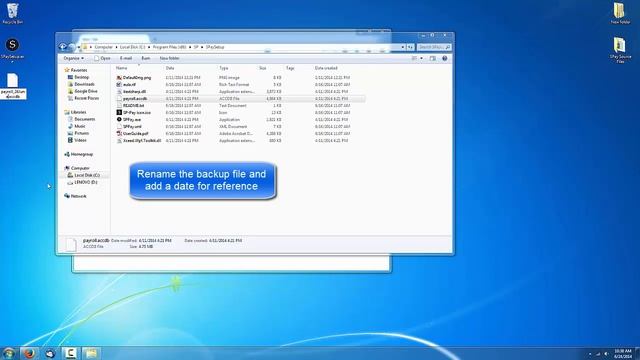Select the SPay Source Files desktop folder

point(620,50)
